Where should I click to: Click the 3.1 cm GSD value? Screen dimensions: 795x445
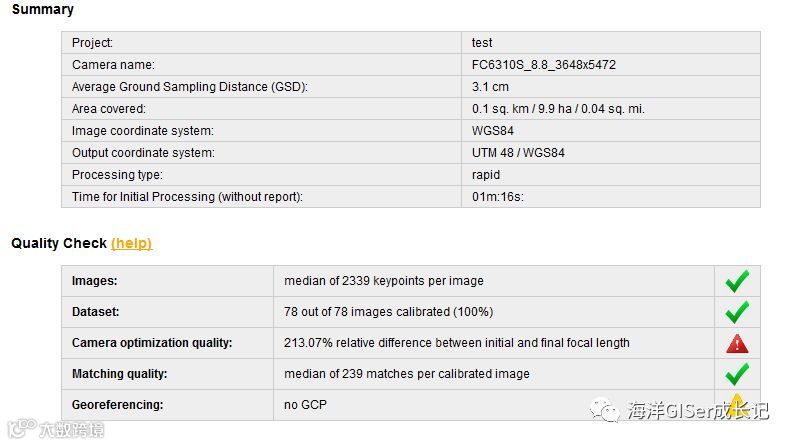[490, 87]
